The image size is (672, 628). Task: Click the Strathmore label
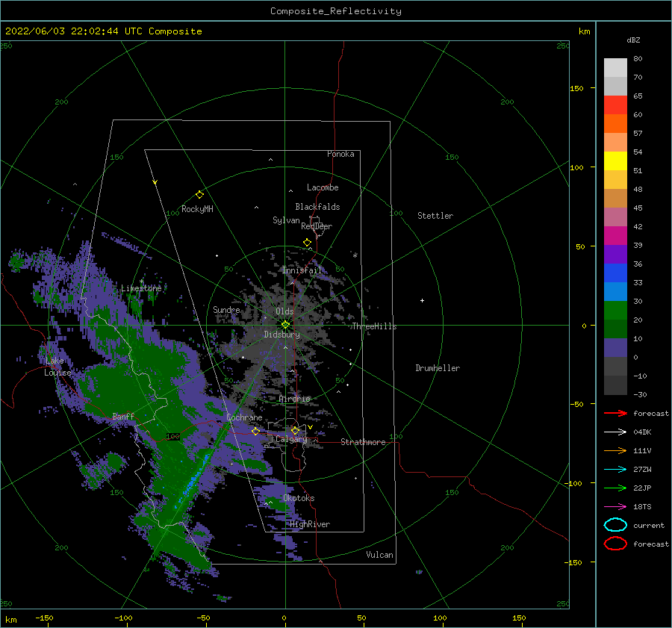[x=363, y=442]
